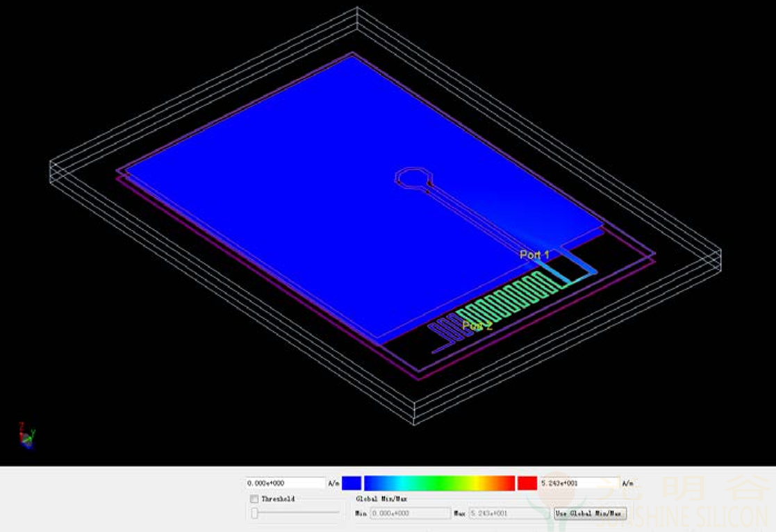Enable the Threshold checkbox
This screenshot has height=532, width=776.
(x=254, y=499)
